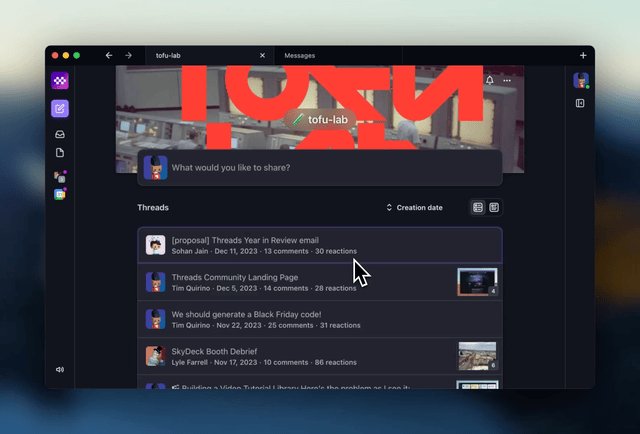Click the notification bell icon
Image resolution: width=640 pixels, height=434 pixels.
point(490,80)
